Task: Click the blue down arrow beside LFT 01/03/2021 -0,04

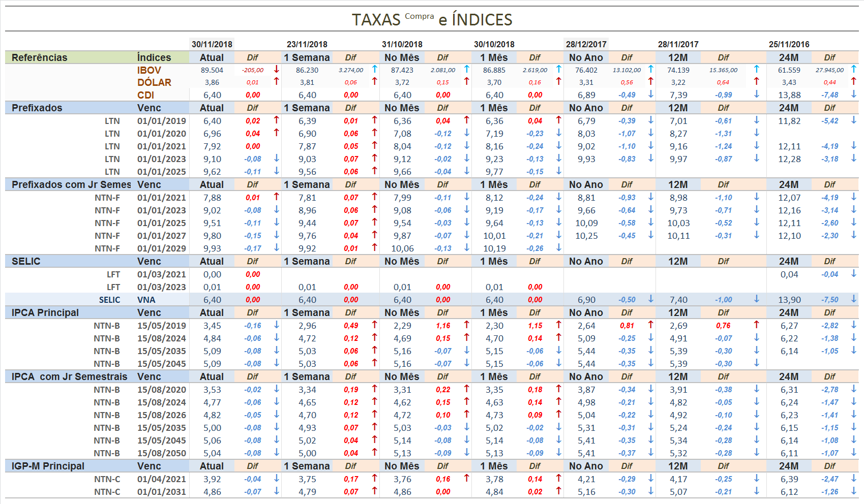Action: coord(854,273)
